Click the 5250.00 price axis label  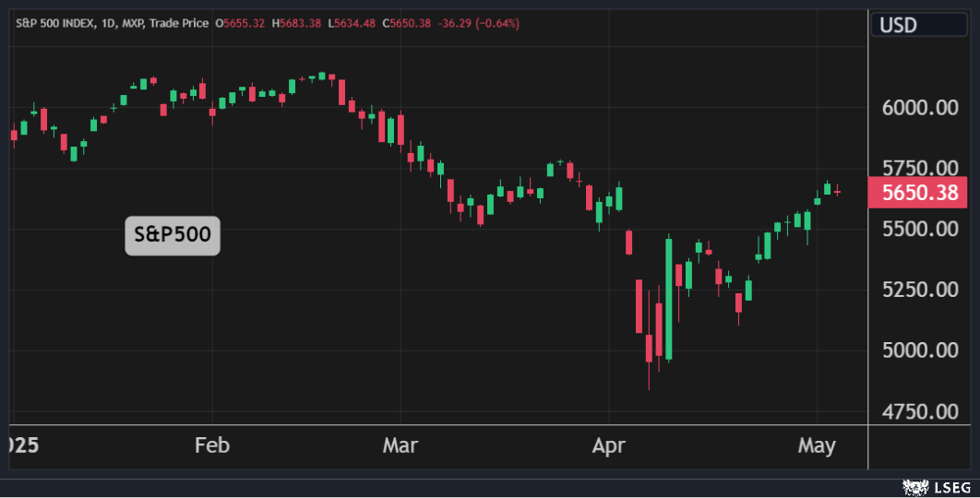pyautogui.click(x=921, y=290)
